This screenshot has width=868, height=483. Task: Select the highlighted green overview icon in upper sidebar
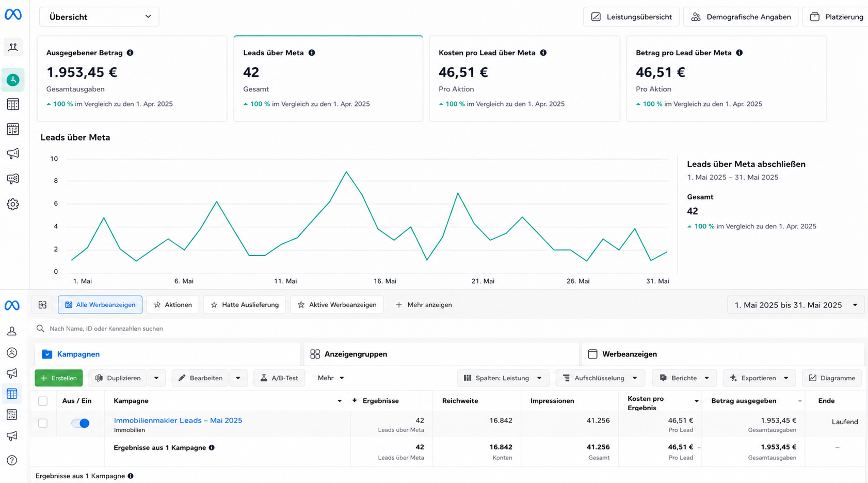pos(13,80)
